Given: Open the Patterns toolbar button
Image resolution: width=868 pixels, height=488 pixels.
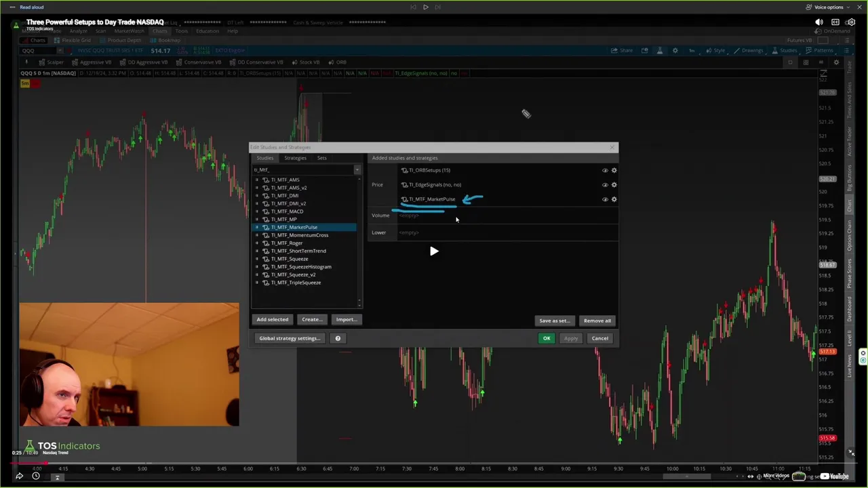Looking at the screenshot, I should pyautogui.click(x=818, y=50).
